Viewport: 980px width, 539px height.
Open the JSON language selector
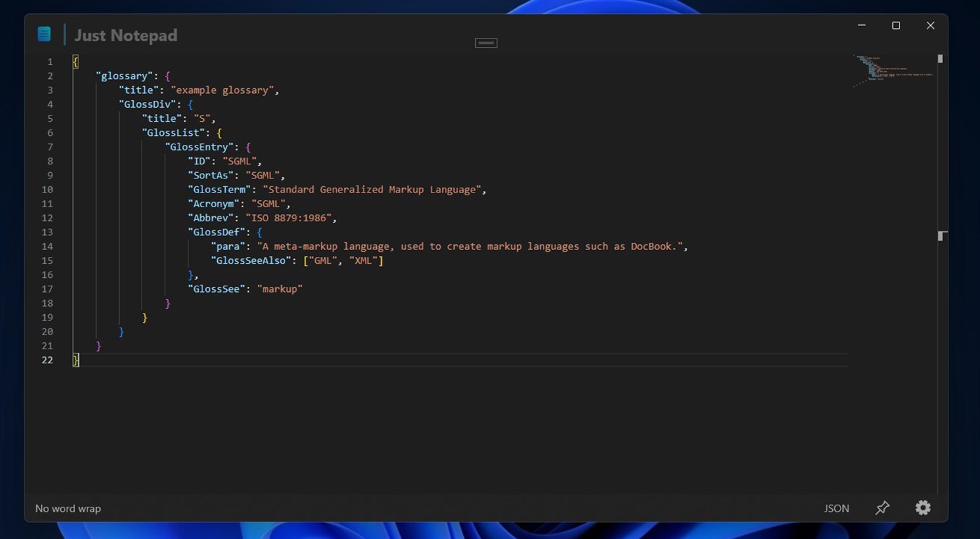click(x=836, y=508)
